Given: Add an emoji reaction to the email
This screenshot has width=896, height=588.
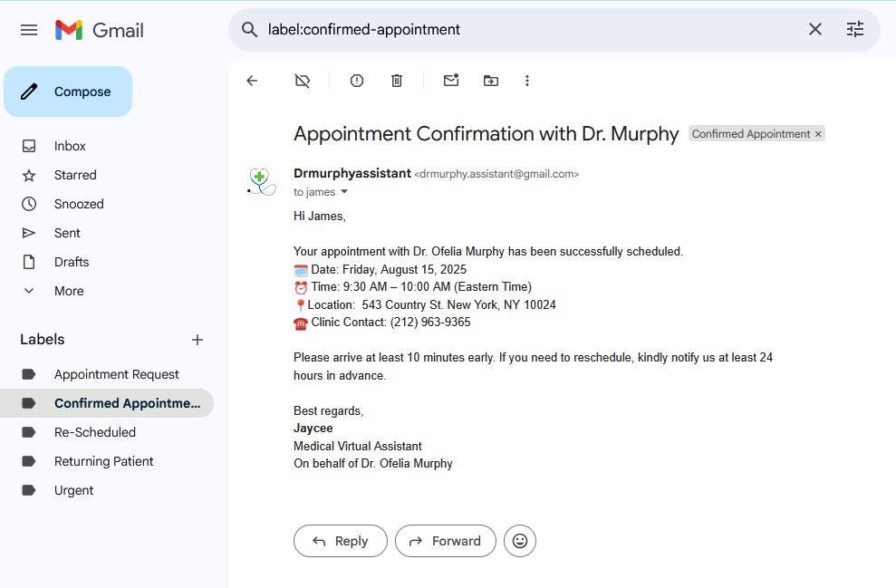Looking at the screenshot, I should tap(520, 541).
